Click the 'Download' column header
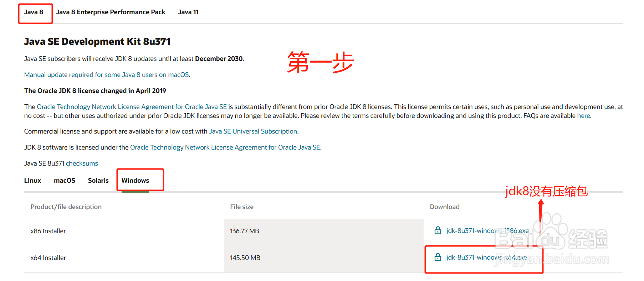The image size is (644, 281). pyautogui.click(x=445, y=207)
